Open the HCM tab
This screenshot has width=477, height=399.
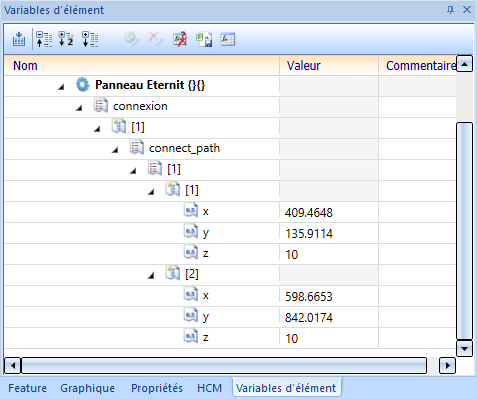pyautogui.click(x=209, y=388)
